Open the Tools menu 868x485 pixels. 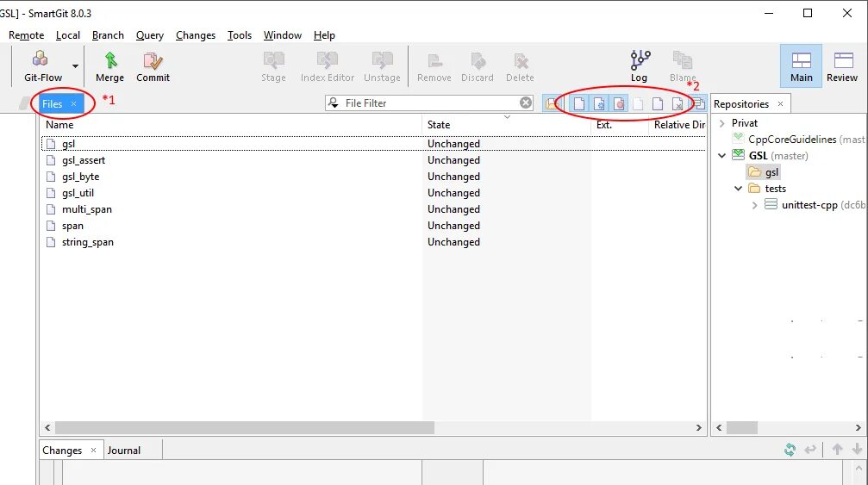[239, 34]
